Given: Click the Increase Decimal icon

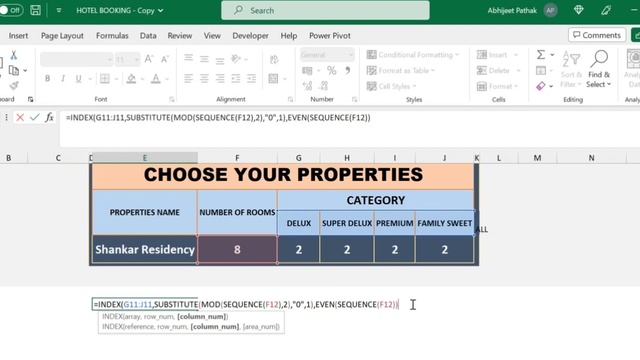Looking at the screenshot, I should (307, 86).
